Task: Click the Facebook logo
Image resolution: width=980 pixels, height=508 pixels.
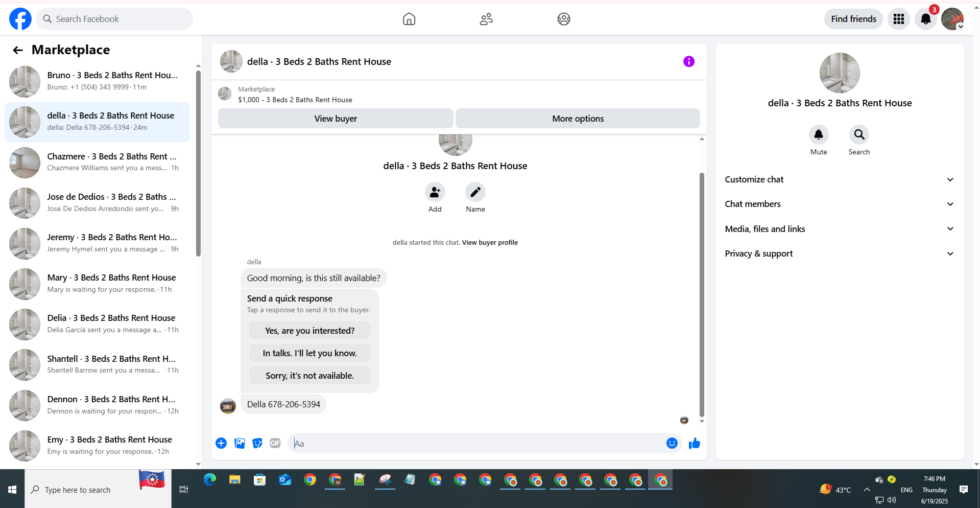Action: click(x=20, y=19)
